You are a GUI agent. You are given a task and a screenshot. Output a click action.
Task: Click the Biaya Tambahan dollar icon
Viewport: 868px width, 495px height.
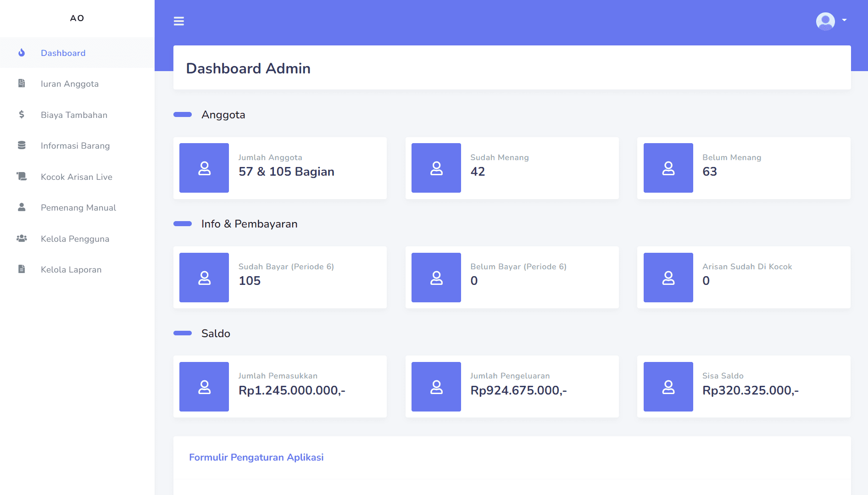pos(22,115)
